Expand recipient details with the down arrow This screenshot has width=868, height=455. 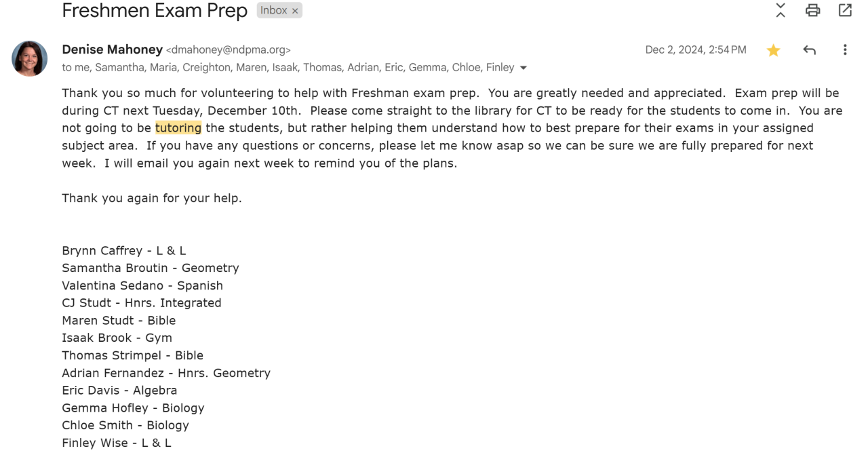524,68
